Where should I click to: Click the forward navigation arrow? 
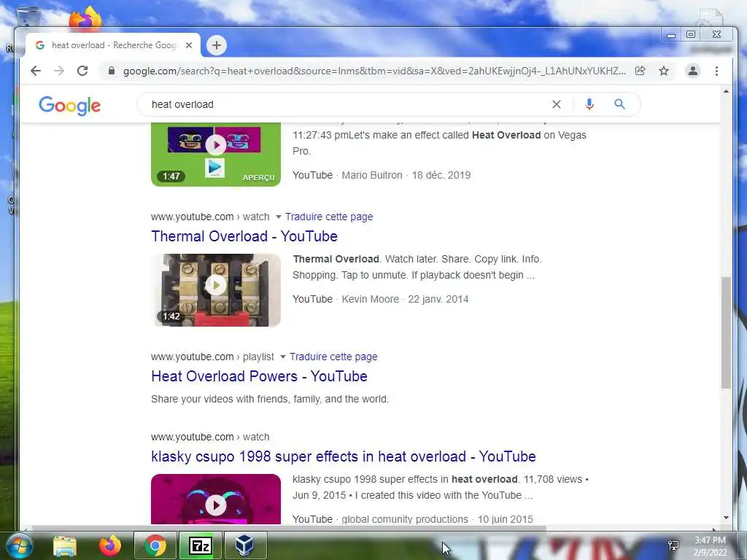coord(59,71)
